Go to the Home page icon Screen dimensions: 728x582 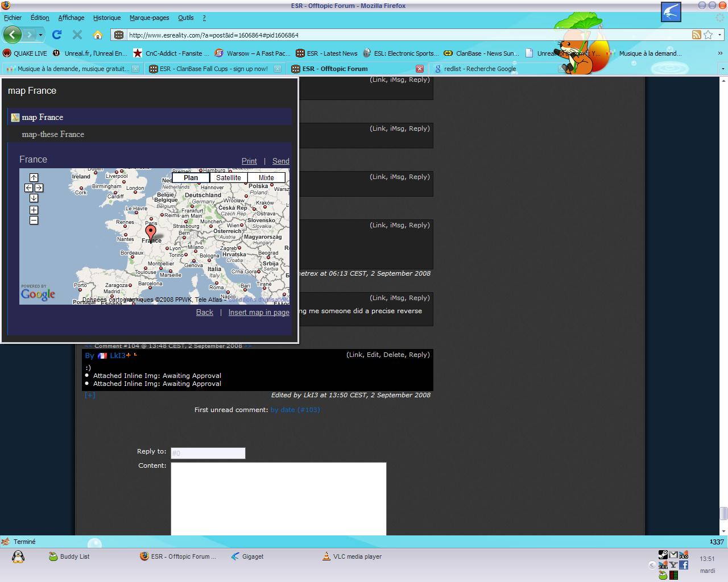(x=98, y=35)
